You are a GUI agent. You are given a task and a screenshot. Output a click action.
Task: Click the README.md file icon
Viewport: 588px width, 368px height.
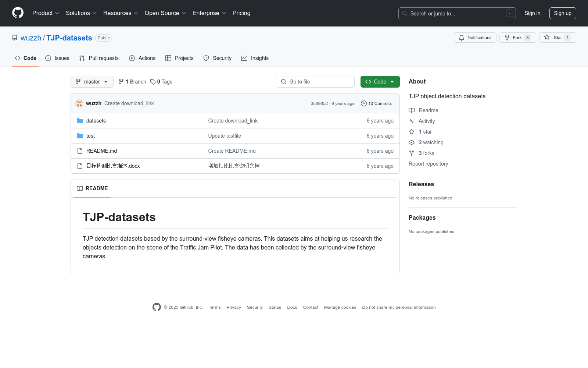point(80,151)
